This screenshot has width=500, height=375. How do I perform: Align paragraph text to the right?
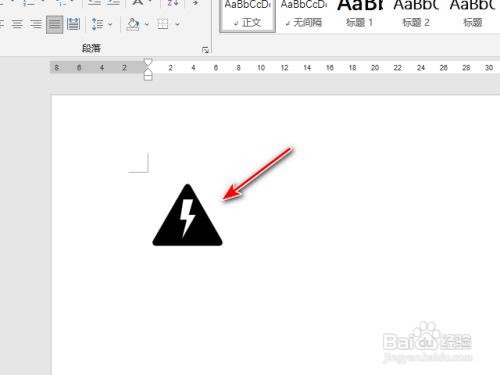[x=36, y=24]
